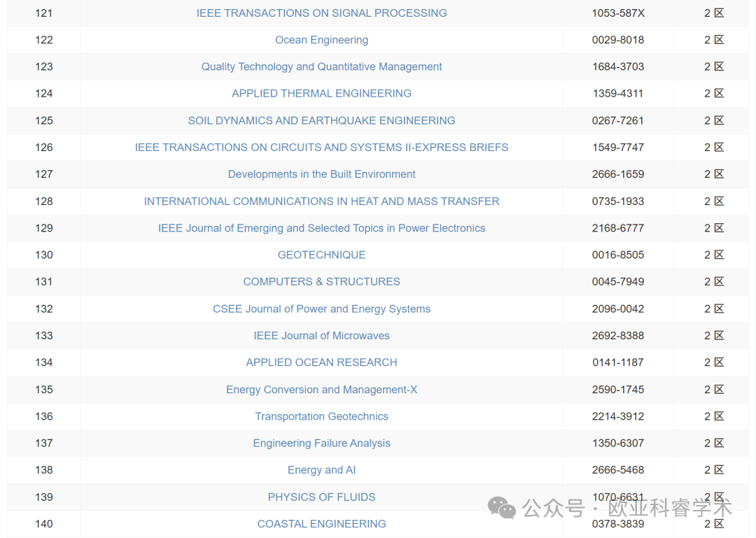Image resolution: width=756 pixels, height=538 pixels.
Task: Select ISSN 0029-8018 cell
Action: [x=618, y=40]
